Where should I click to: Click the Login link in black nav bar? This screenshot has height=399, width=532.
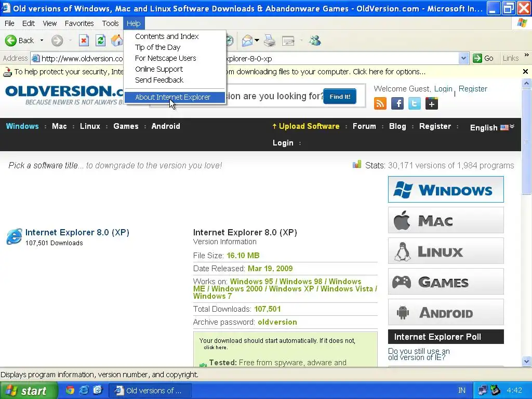coord(283,143)
